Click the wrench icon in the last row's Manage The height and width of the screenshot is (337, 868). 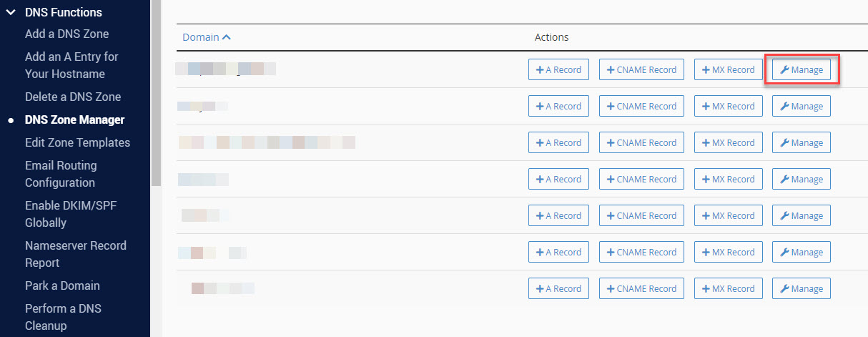[x=784, y=289]
